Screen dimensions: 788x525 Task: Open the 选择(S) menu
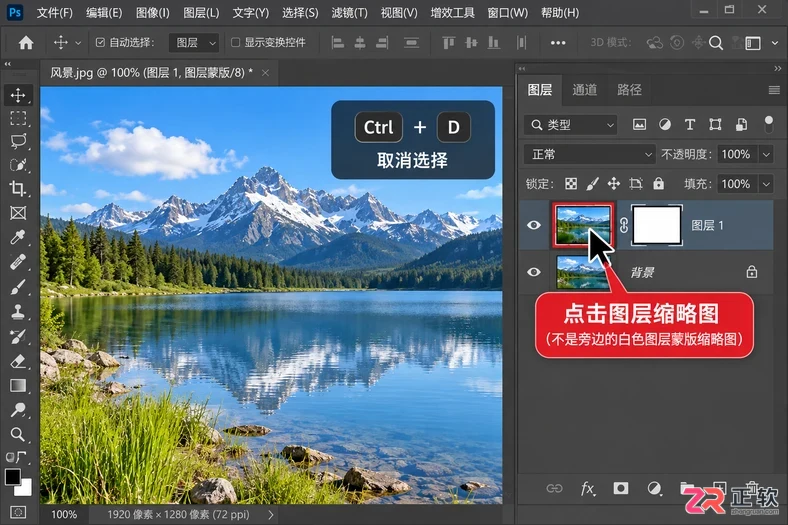point(300,13)
